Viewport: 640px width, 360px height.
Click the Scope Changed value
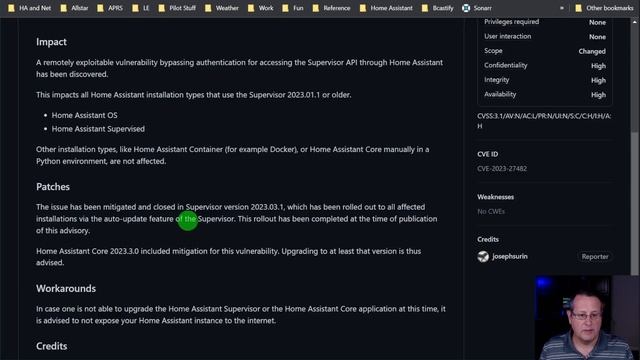pos(592,51)
